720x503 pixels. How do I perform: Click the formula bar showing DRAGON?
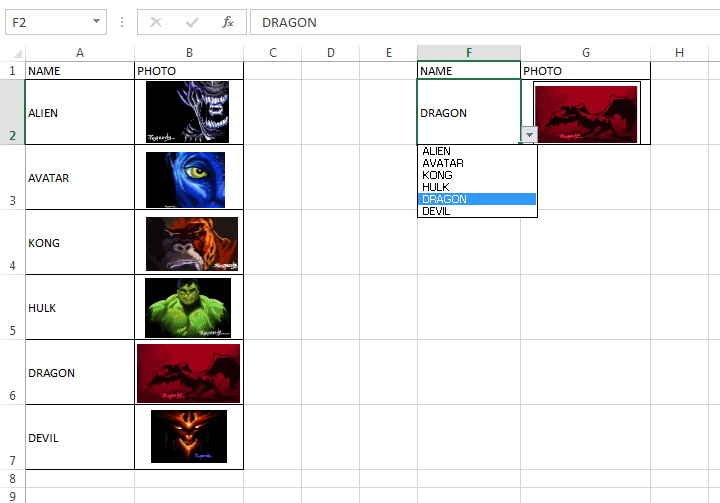point(485,22)
